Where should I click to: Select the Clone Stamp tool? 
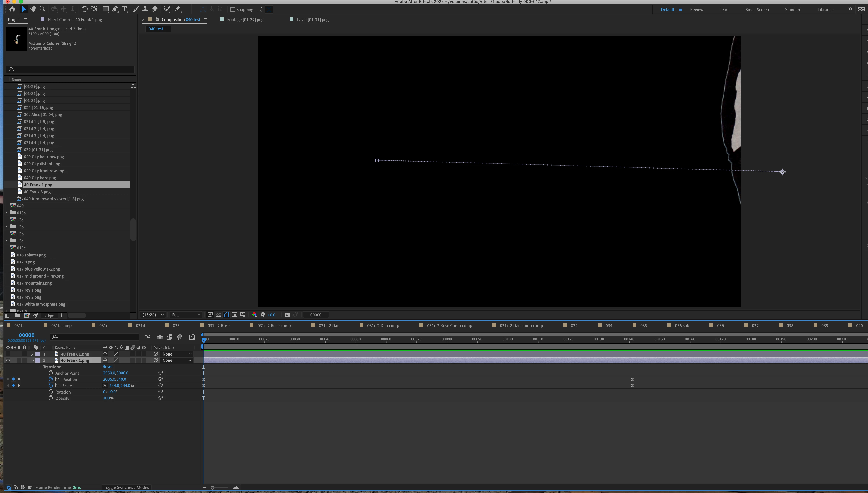coord(145,9)
